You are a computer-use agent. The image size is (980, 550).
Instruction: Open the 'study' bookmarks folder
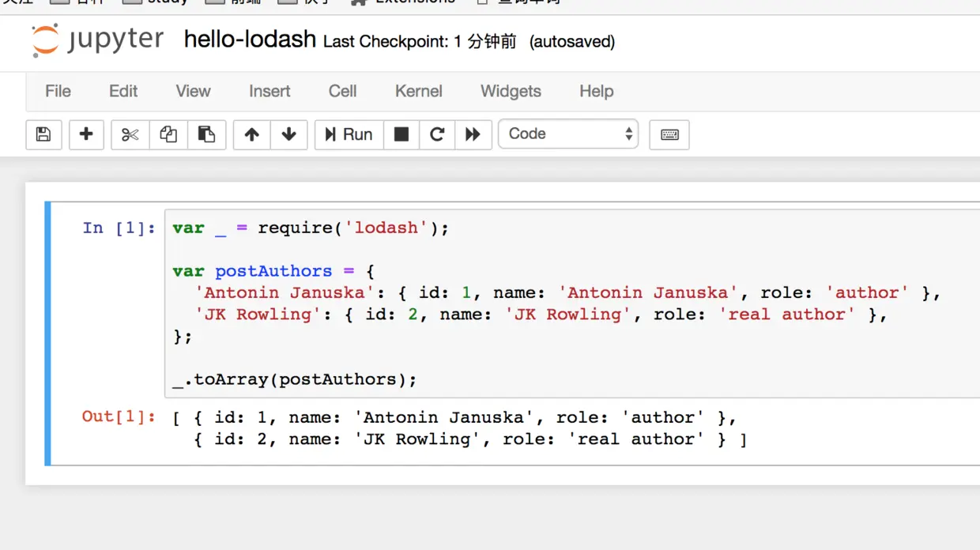tap(165, 2)
